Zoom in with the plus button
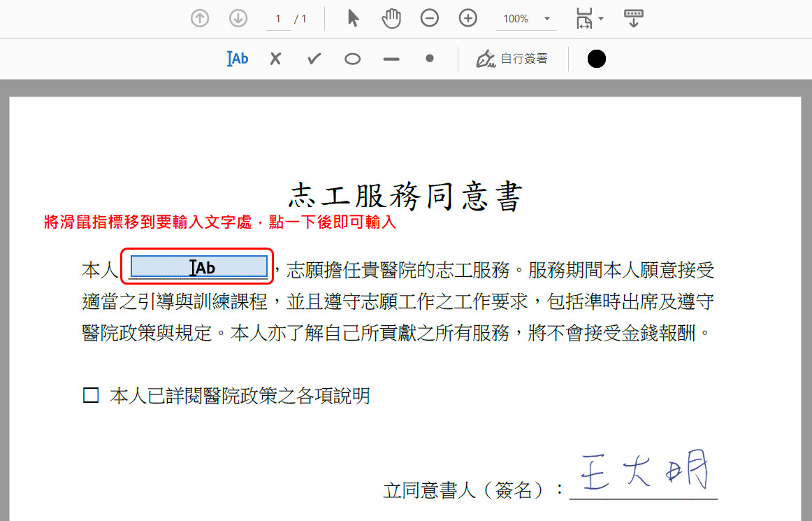The image size is (812, 521). 467,19
